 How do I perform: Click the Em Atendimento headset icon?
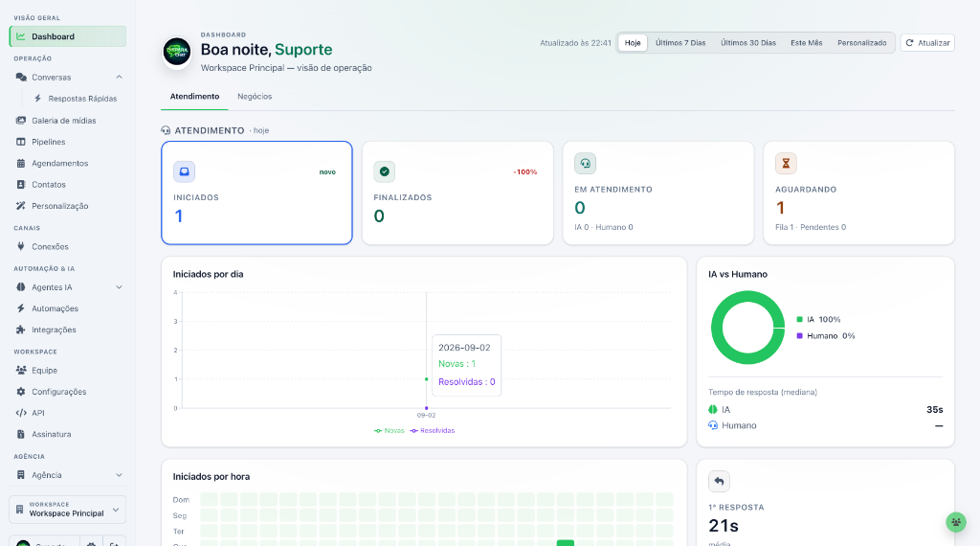(x=585, y=163)
